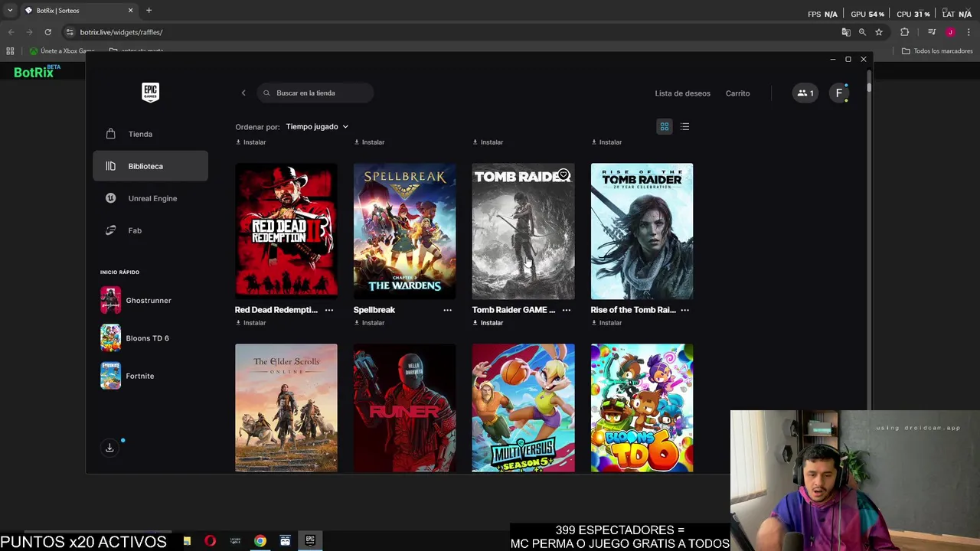Image resolution: width=980 pixels, height=551 pixels.
Task: Open the Únete a Xbox Game bookmark
Action: (62, 51)
